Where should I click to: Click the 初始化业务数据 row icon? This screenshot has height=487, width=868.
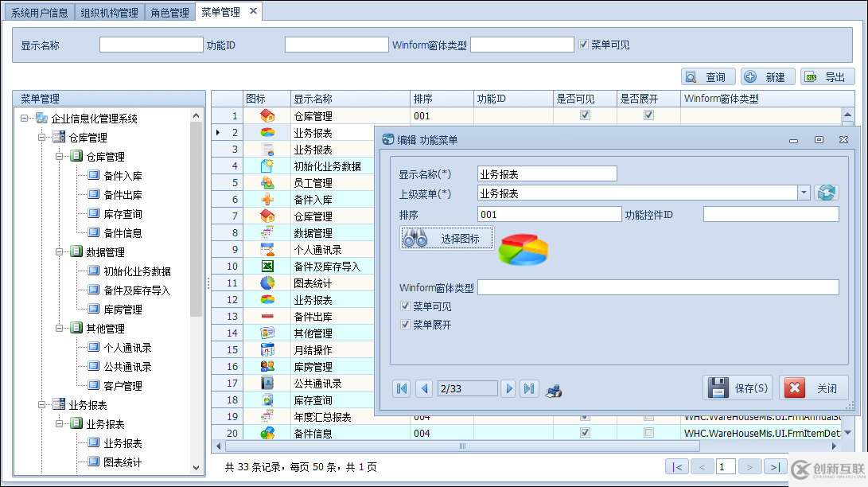[x=267, y=166]
